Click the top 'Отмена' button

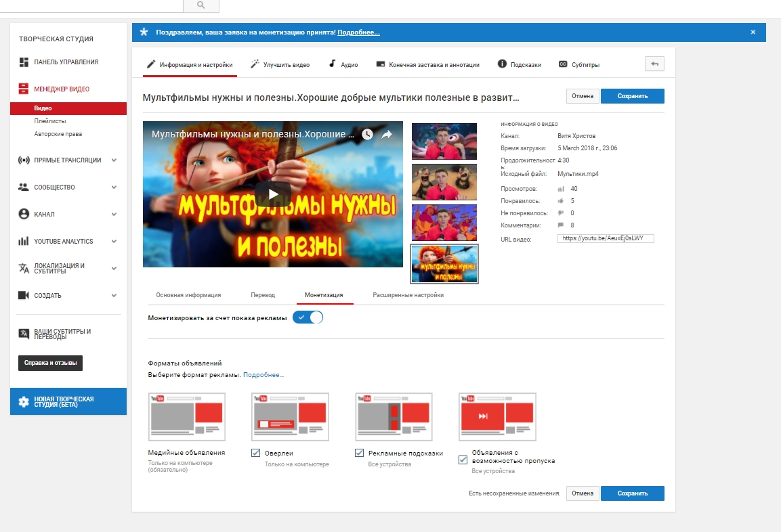point(583,96)
